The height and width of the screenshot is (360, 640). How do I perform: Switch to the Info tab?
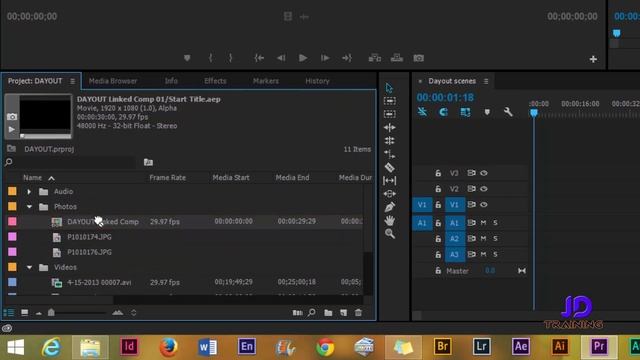pyautogui.click(x=171, y=81)
